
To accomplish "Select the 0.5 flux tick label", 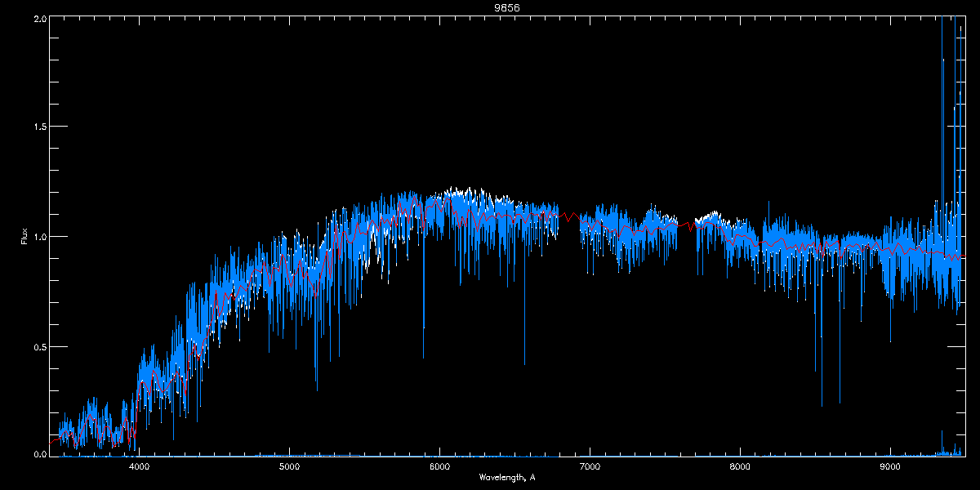I will (39, 346).
